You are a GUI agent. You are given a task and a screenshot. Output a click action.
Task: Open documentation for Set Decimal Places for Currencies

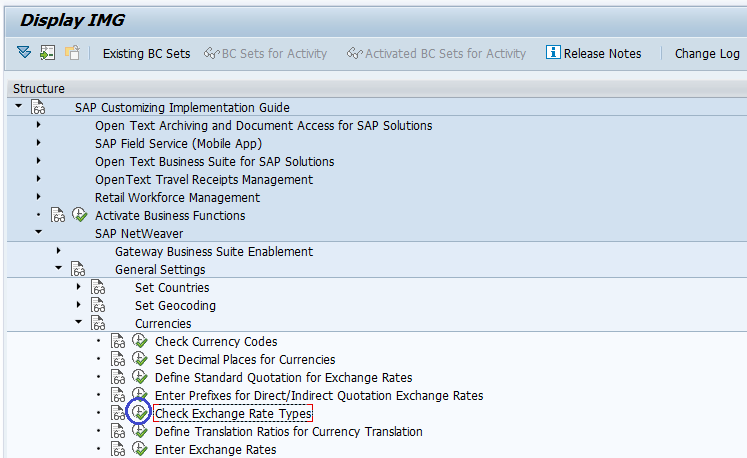pyautogui.click(x=118, y=359)
